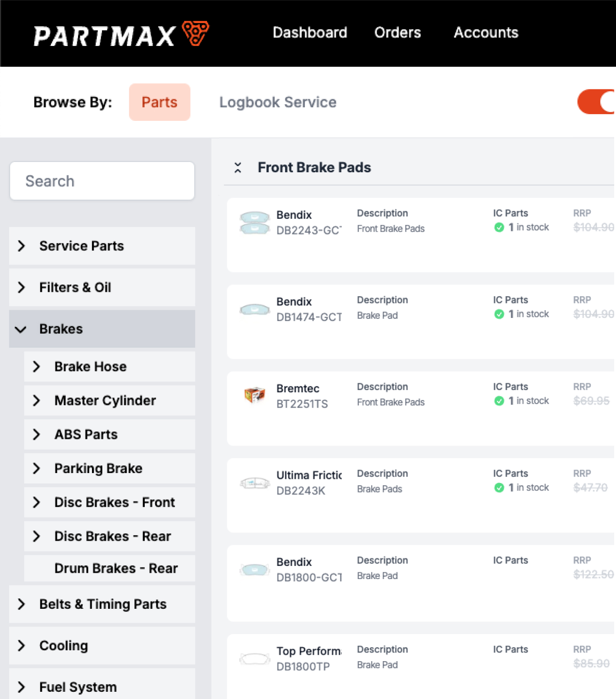Screen dimensions: 616x699
Task: Select the Parts browse option
Action: tap(160, 102)
